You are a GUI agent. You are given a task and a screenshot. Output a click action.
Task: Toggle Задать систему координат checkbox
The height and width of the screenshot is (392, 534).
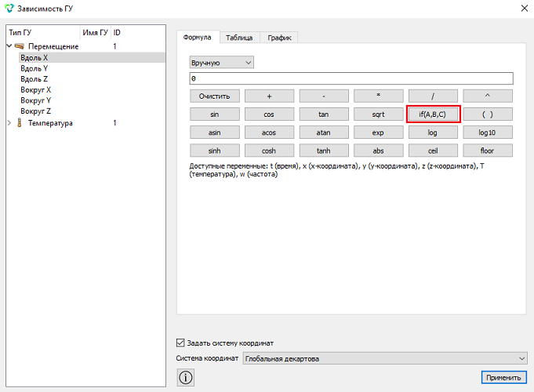[180, 343]
